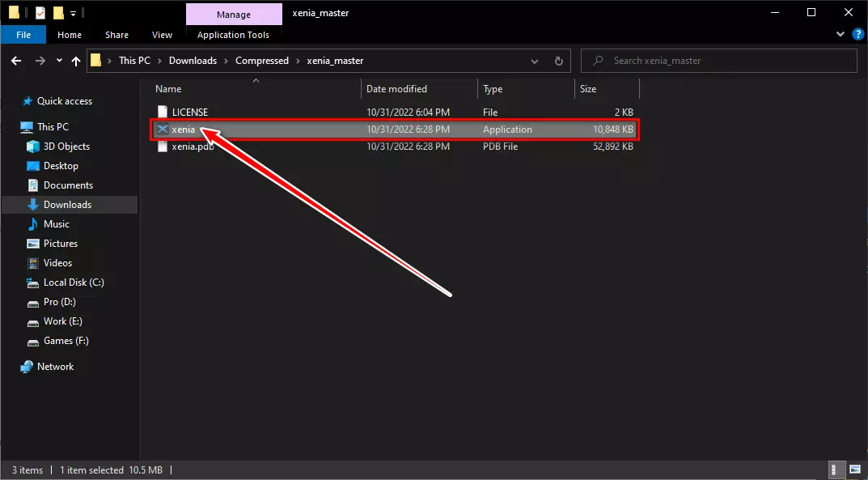Switch to the Home ribbon tab
868x480 pixels.
(x=70, y=34)
